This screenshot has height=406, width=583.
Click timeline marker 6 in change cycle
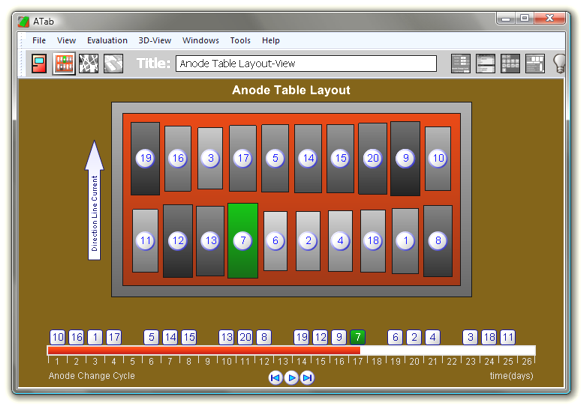(395, 337)
